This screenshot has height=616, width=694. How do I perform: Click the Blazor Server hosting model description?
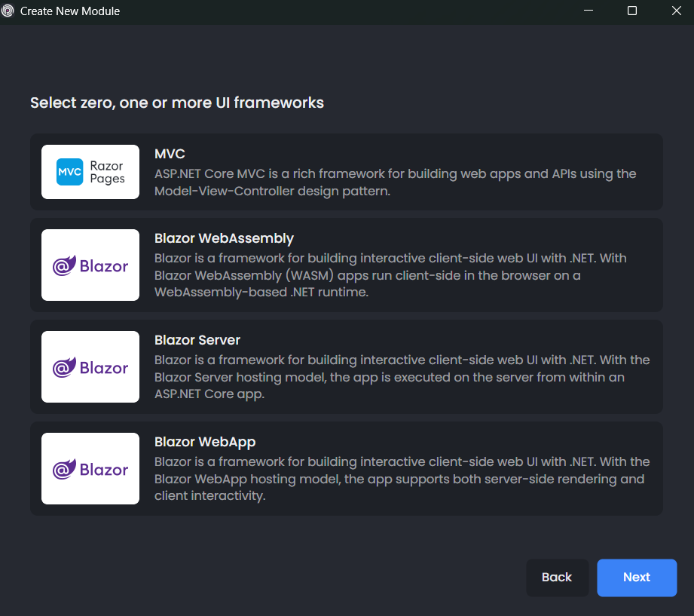402,377
